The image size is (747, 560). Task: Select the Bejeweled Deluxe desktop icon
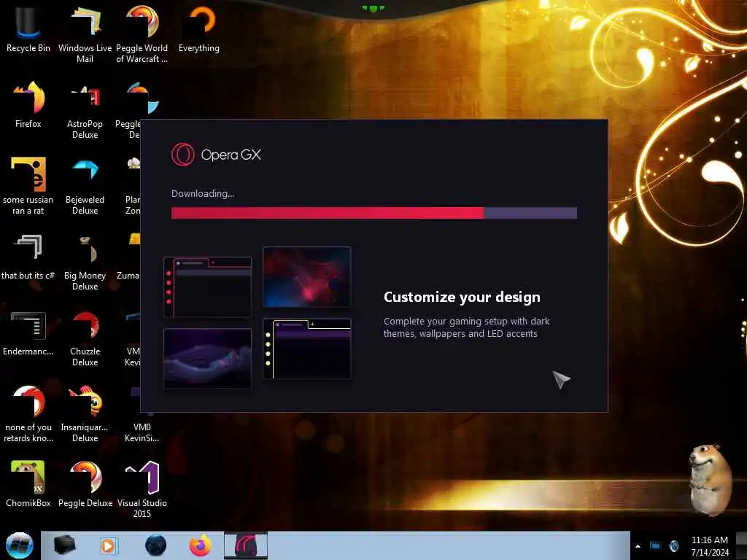coord(85,186)
